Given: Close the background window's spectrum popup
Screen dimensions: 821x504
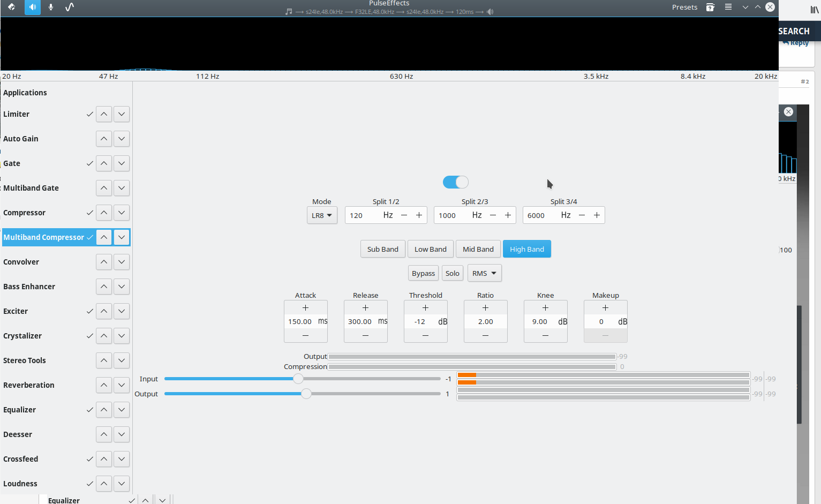Looking at the screenshot, I should [x=788, y=111].
